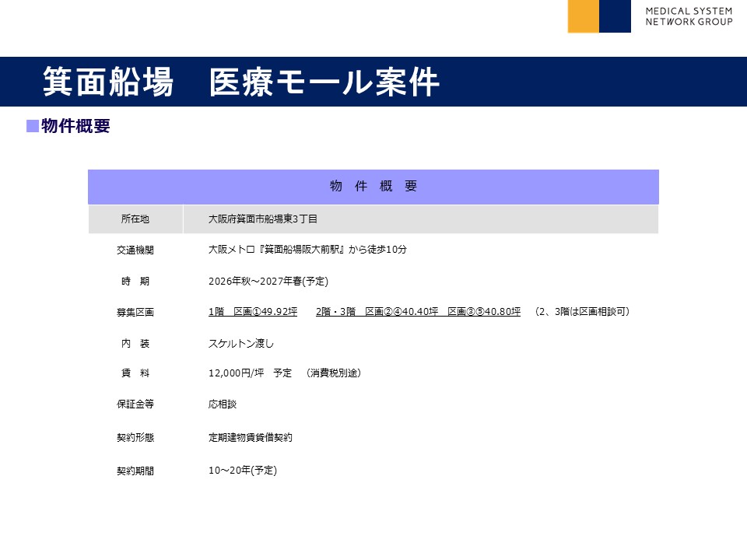The image size is (747, 560).
Task: Select the 募集区画 row label
Action: pos(135,313)
